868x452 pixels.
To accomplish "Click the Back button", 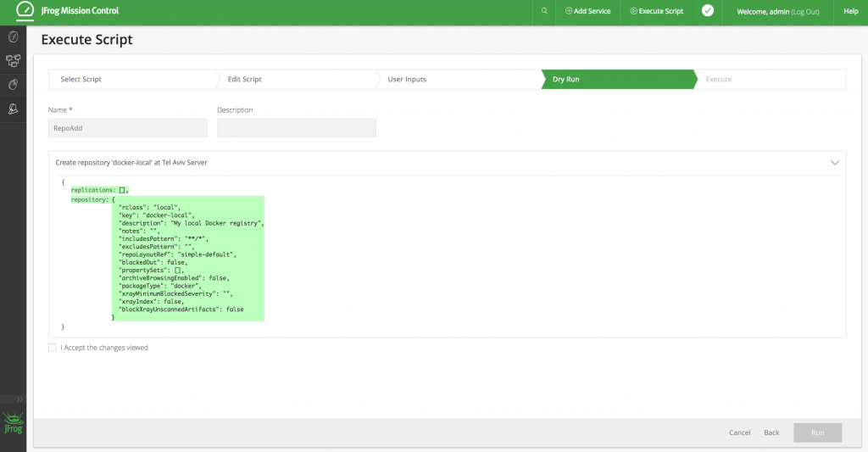I will tap(771, 432).
